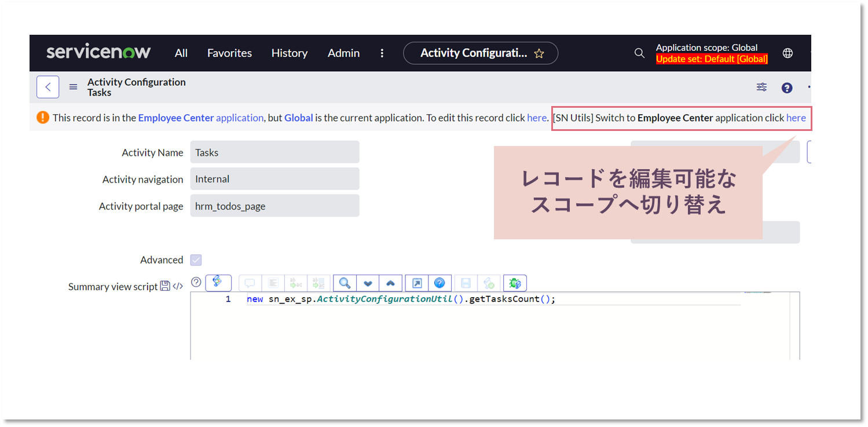Open the script in full screen editor
The height and width of the screenshot is (427, 868).
pyautogui.click(x=416, y=283)
